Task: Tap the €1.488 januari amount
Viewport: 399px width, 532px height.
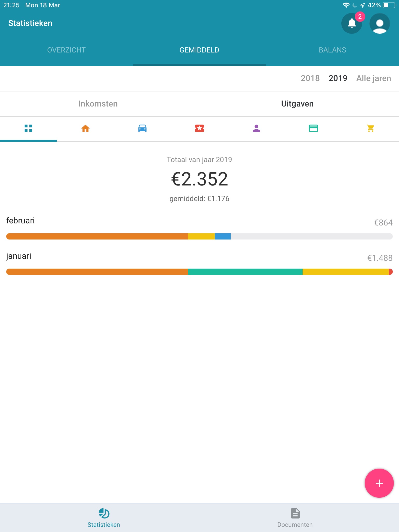Action: pos(380,258)
